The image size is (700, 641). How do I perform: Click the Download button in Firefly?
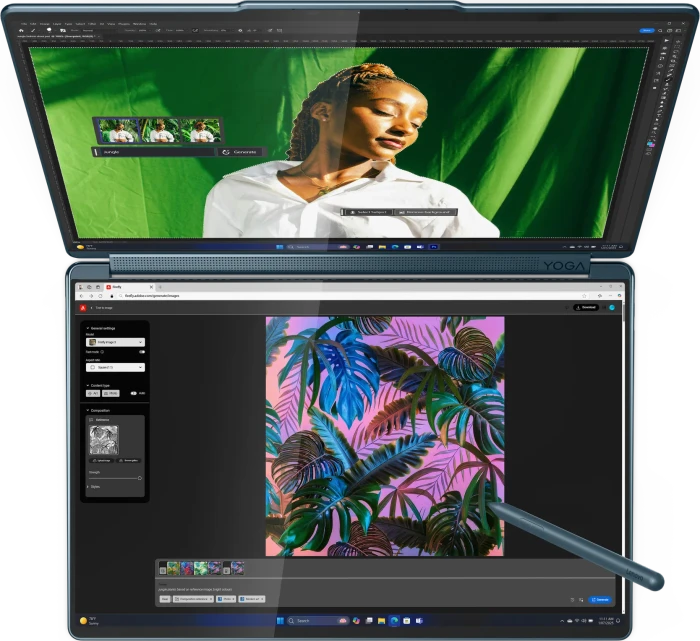tap(586, 308)
